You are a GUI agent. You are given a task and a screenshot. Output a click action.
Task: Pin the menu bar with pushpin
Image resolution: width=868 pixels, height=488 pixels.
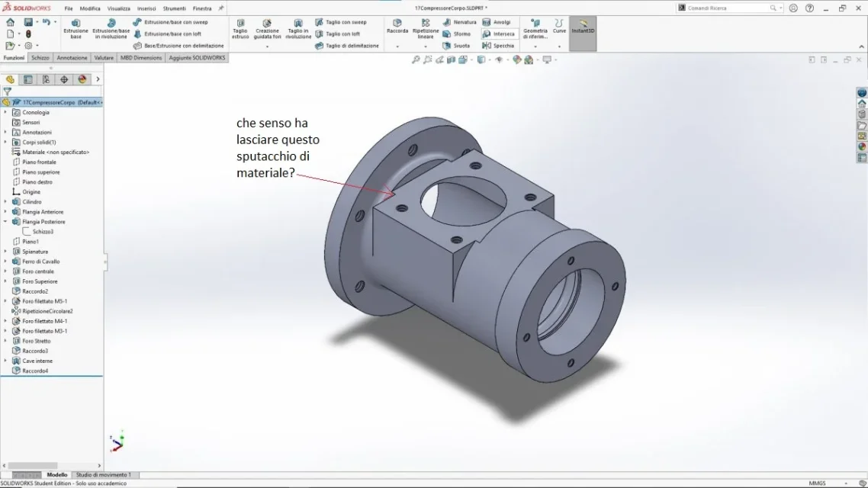point(221,8)
